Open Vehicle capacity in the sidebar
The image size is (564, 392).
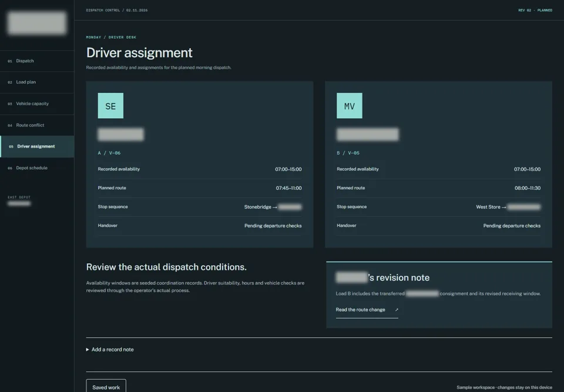point(37,103)
